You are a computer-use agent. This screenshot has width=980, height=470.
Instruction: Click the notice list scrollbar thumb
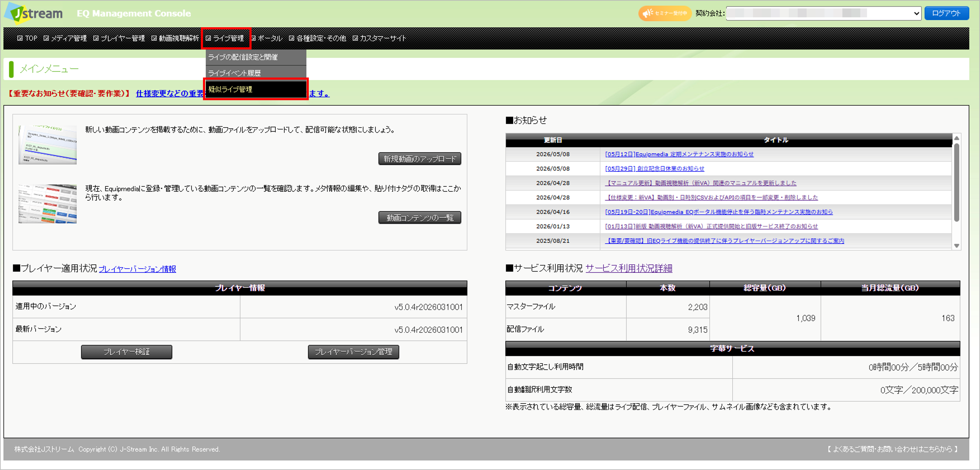coord(956,182)
